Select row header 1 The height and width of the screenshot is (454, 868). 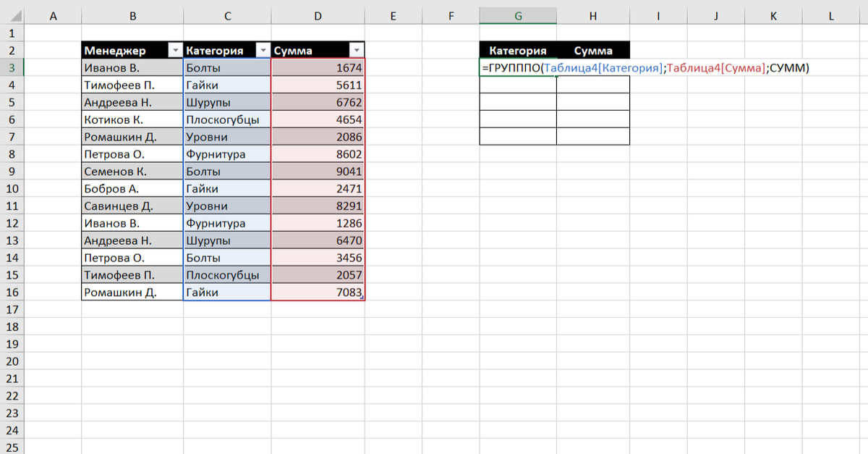pyautogui.click(x=12, y=33)
